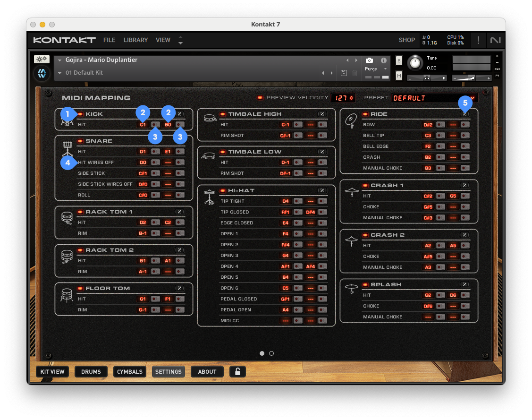532x420 pixels.
Task: Click the reset mapping icon for Crash 1
Action: tap(465, 185)
